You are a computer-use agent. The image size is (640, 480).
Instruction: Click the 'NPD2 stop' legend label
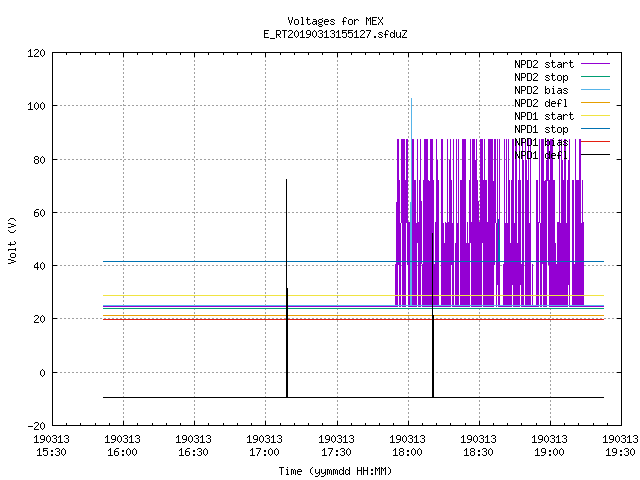[541, 77]
